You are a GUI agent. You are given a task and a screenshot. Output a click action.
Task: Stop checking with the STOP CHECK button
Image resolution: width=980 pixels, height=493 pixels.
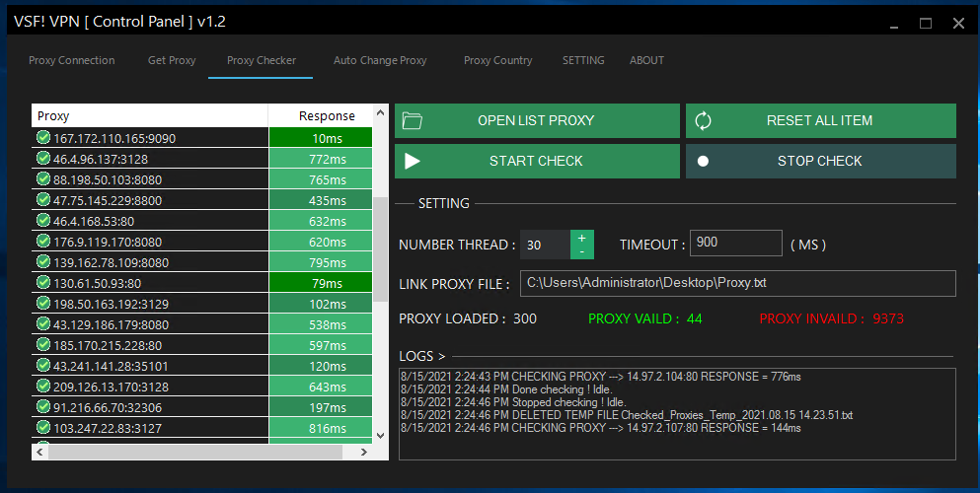(821, 161)
